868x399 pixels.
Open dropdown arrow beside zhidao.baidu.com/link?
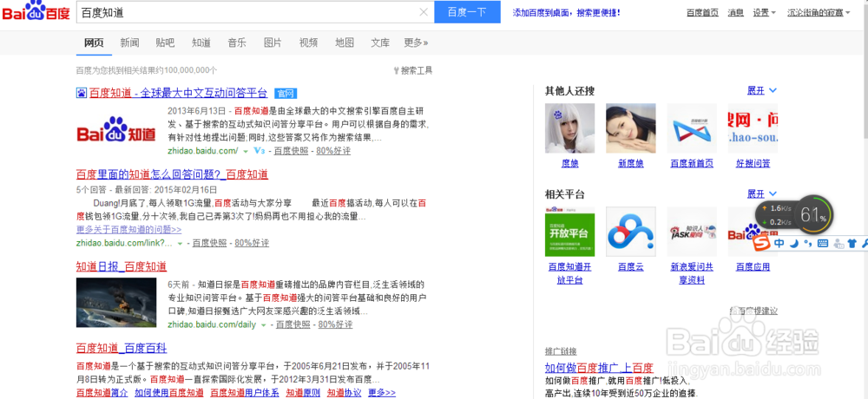[x=180, y=244]
